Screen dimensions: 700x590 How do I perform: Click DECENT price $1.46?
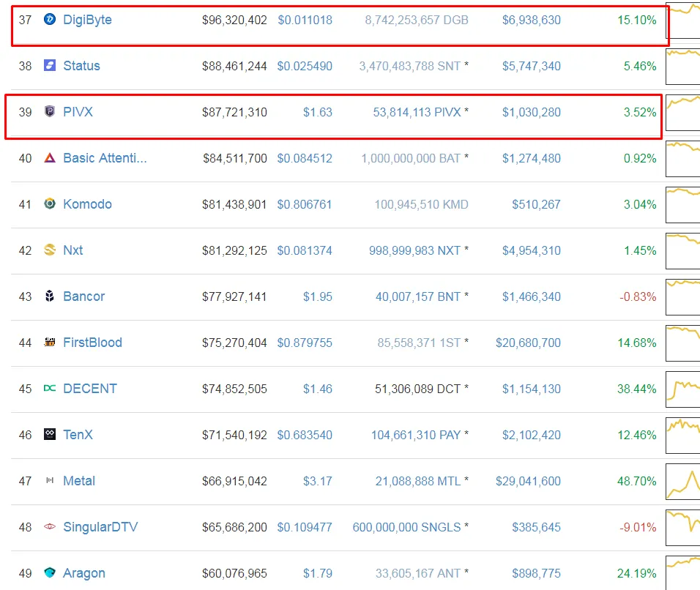(318, 389)
